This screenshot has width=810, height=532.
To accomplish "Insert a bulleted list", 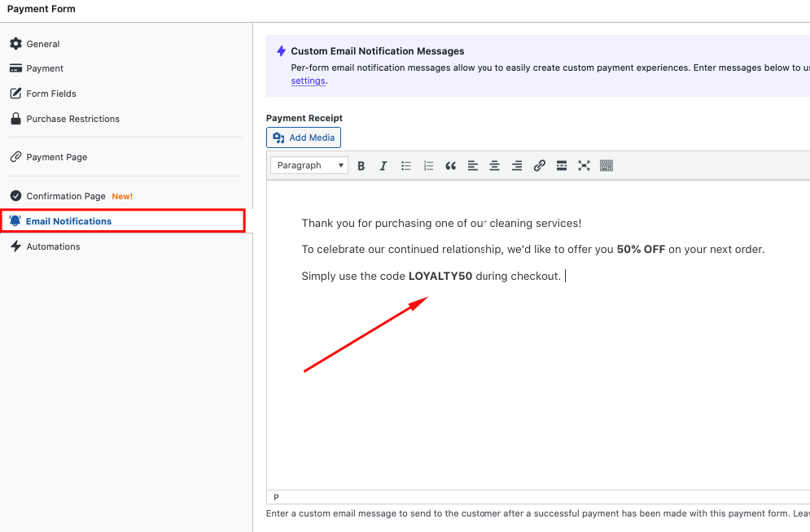I will pyautogui.click(x=406, y=165).
